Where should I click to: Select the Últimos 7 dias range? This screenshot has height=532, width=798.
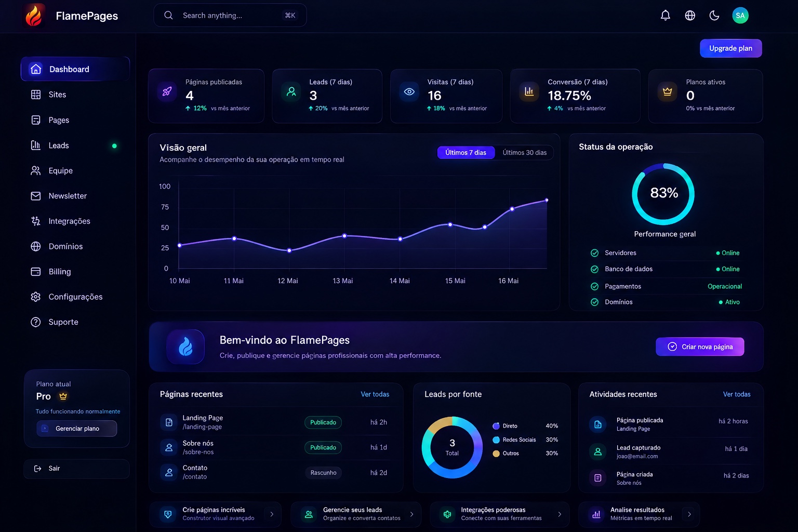point(465,152)
